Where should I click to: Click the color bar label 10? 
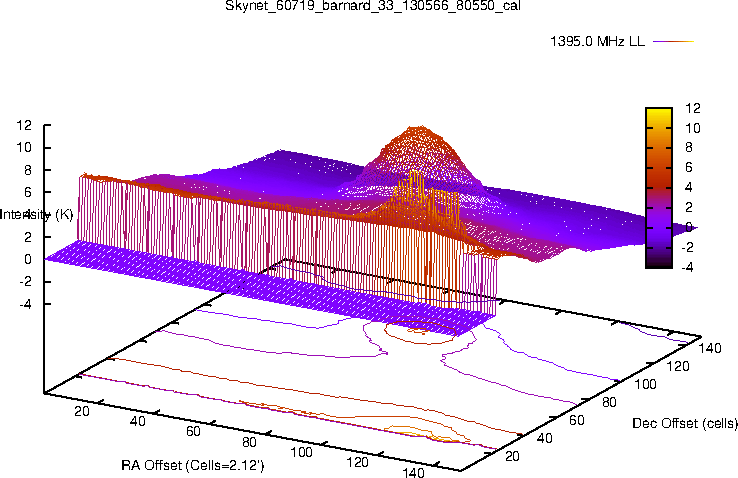click(693, 128)
